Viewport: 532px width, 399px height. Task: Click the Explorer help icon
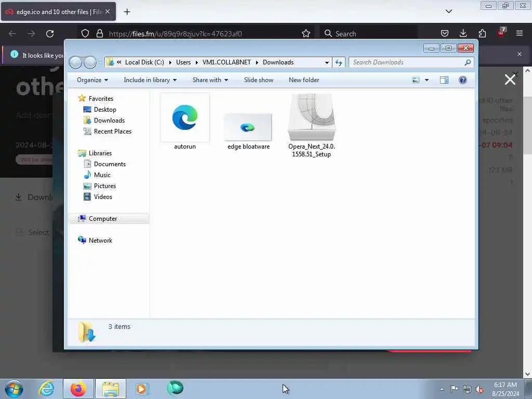tap(462, 80)
